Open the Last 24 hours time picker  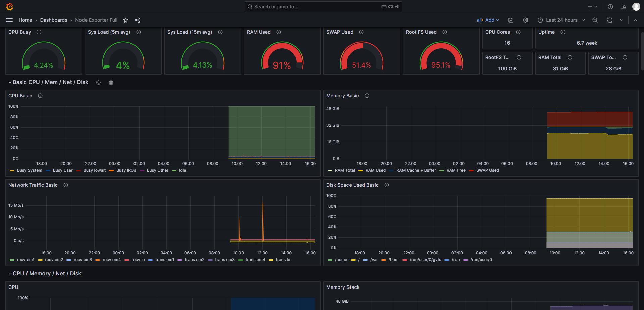(561, 20)
